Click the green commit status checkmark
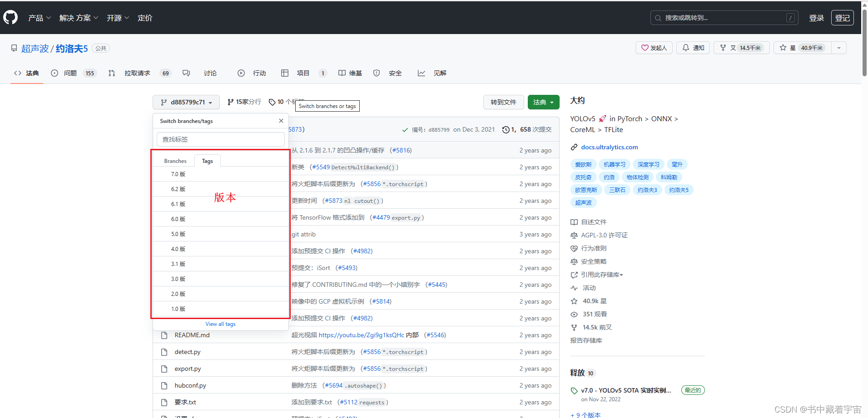The height and width of the screenshot is (418, 868). pyautogui.click(x=405, y=130)
